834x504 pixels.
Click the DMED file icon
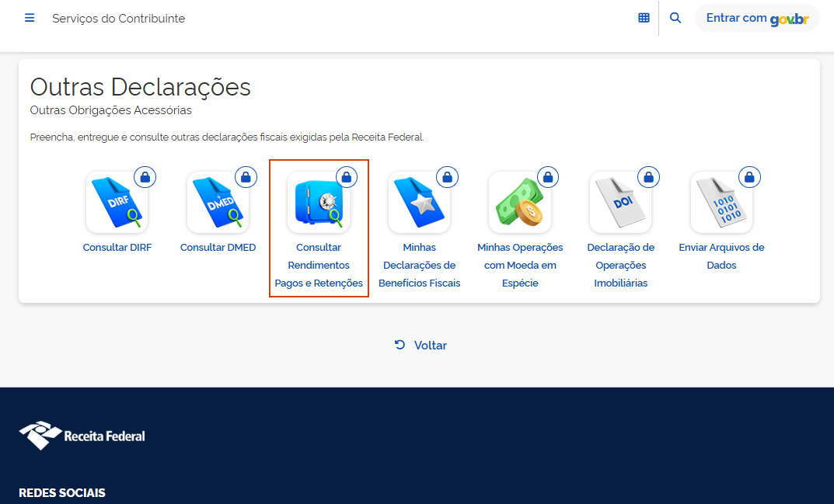point(218,203)
